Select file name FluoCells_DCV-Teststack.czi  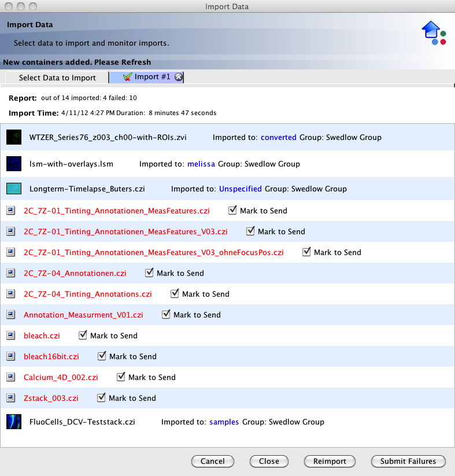(82, 422)
